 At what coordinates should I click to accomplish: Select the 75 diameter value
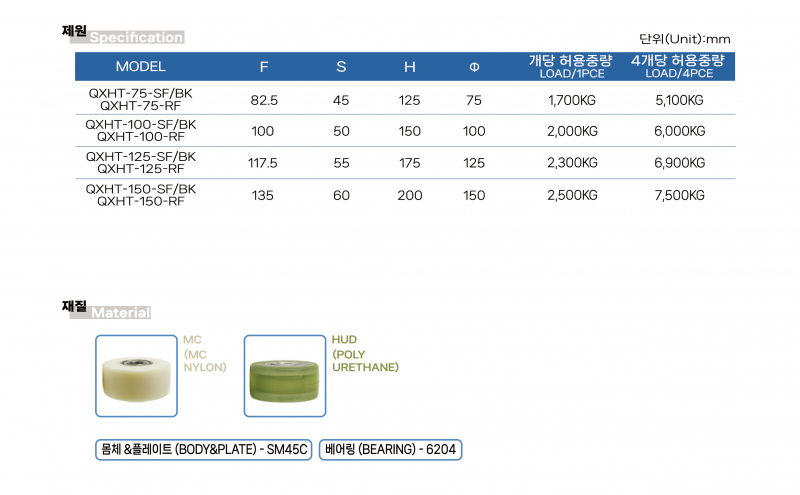click(x=474, y=100)
